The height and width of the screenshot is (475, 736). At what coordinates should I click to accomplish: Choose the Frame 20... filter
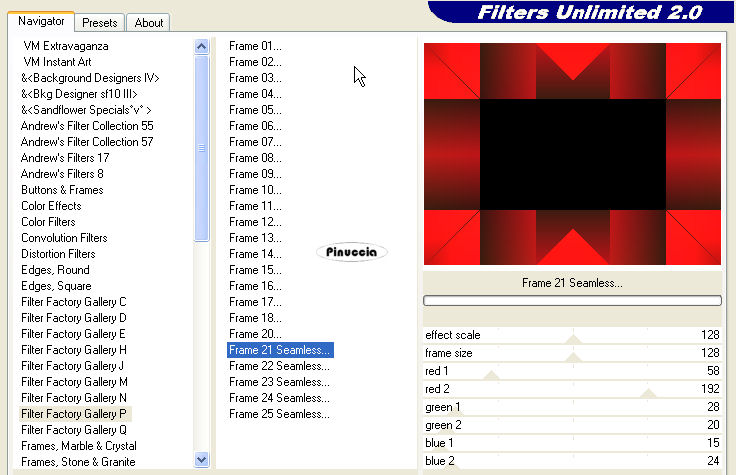click(255, 334)
